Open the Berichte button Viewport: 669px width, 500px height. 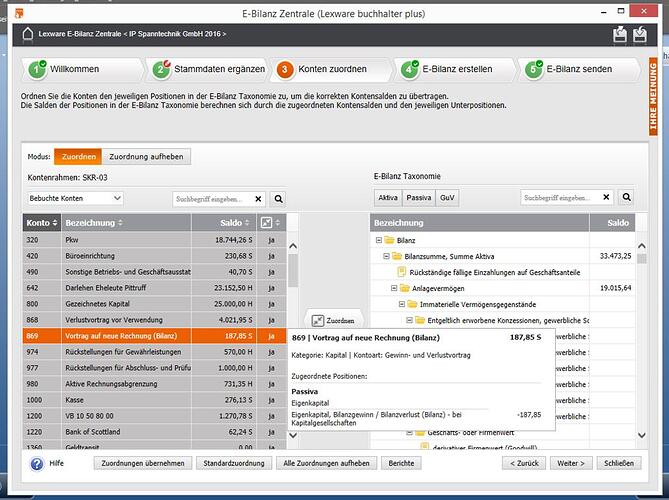(x=401, y=463)
